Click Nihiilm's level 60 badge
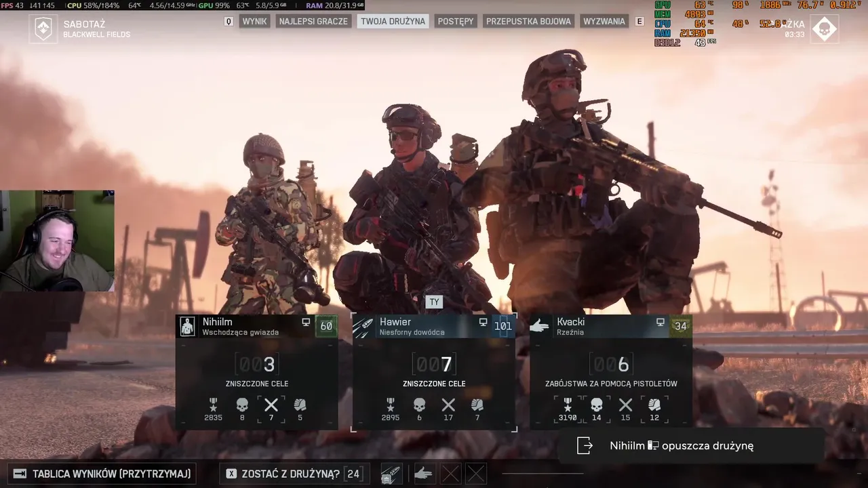868x488 pixels. (326, 326)
